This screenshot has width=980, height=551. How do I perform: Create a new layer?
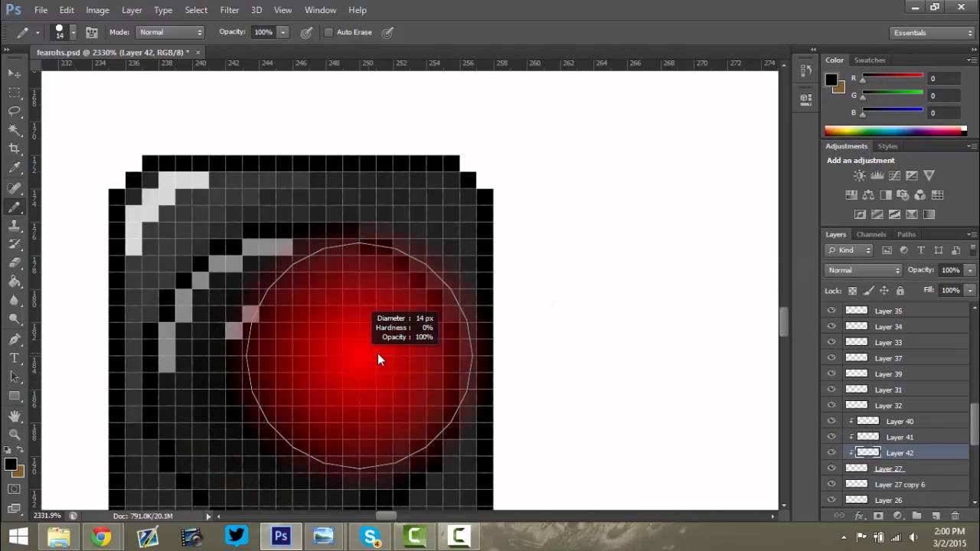(x=936, y=517)
